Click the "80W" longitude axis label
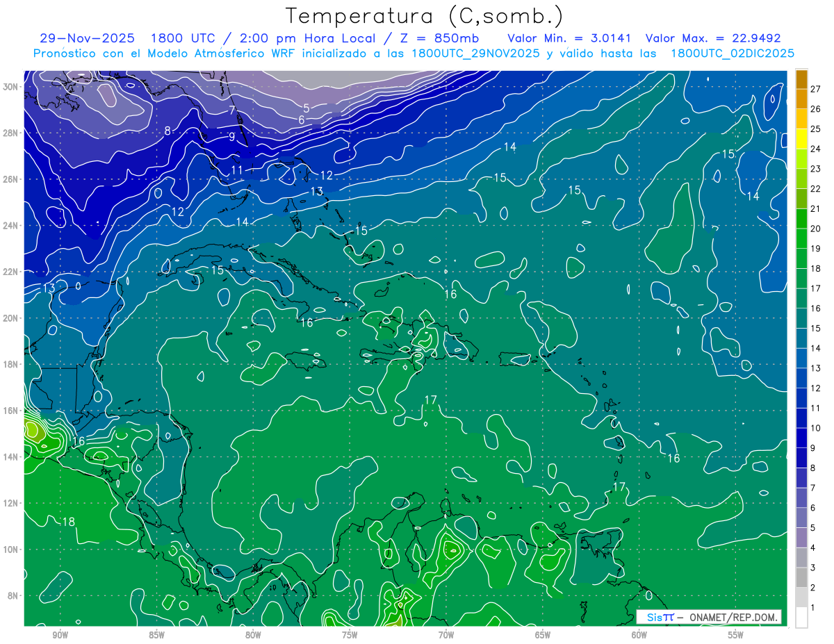The height and width of the screenshot is (644, 834). tap(253, 635)
